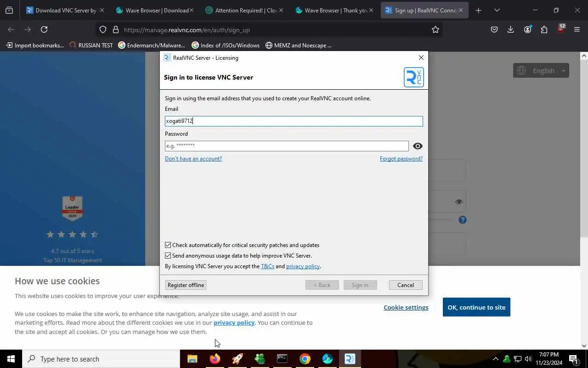The image size is (588, 368).
Task: Open File Explorer from the taskbar
Action: point(192,359)
